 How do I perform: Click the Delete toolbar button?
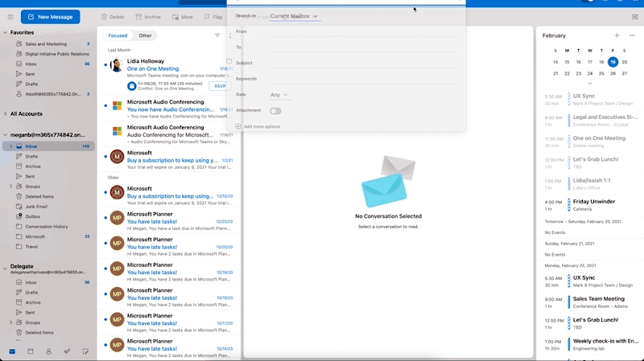(113, 17)
